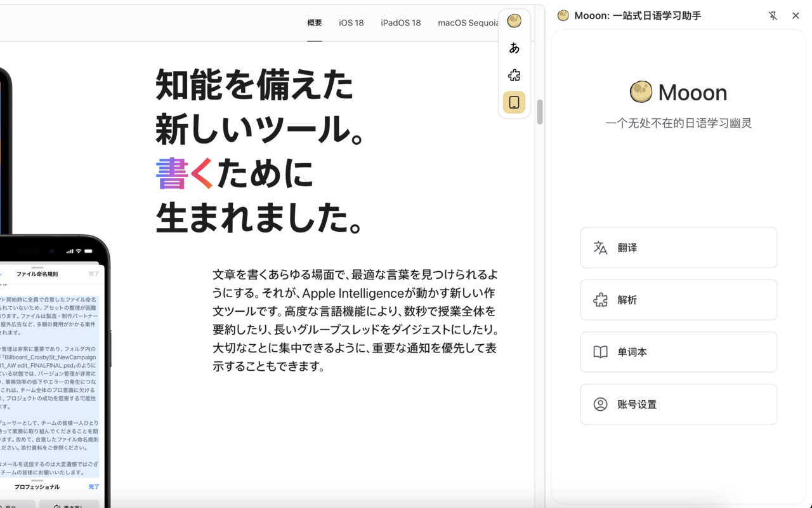Click 完了 at the top of the iPhone screen
The width and height of the screenshot is (812, 508).
coord(94,274)
